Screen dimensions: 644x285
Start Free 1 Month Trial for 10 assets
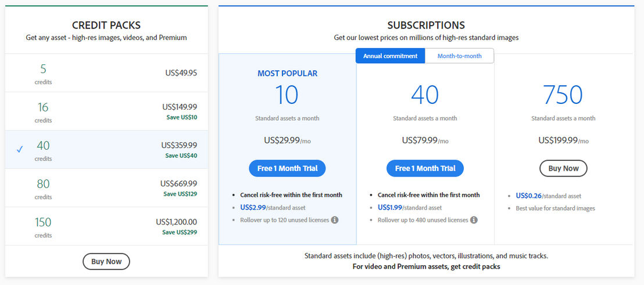coord(287,168)
